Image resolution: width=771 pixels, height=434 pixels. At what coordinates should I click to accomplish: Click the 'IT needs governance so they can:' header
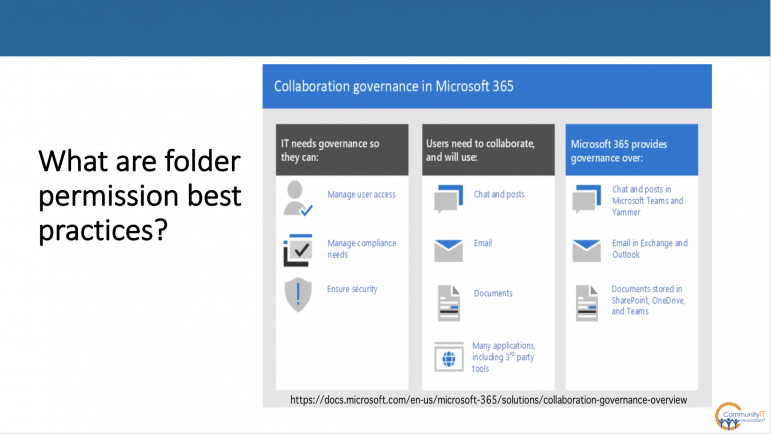point(342,150)
